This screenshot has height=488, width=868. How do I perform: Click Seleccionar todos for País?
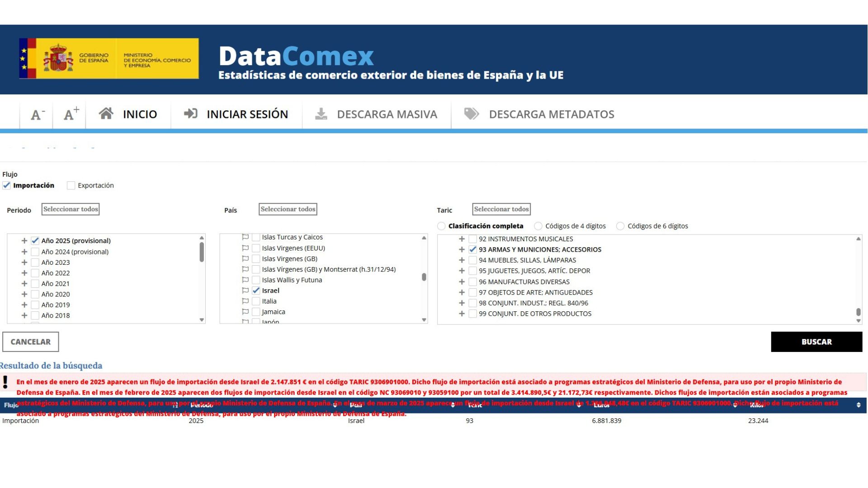pos(288,209)
